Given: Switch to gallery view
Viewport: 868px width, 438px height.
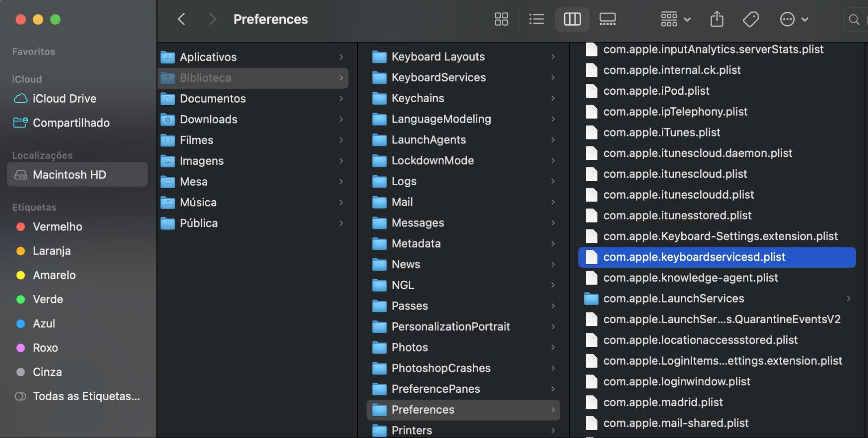Looking at the screenshot, I should (607, 19).
